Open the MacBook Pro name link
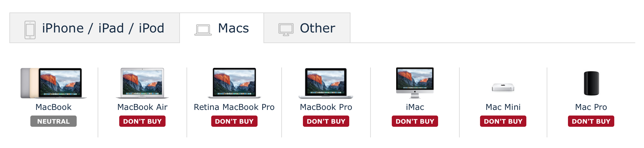 pyautogui.click(x=326, y=107)
